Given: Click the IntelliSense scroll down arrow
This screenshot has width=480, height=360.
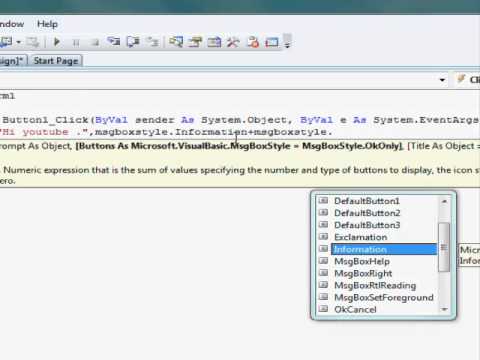Looking at the screenshot, I should point(444,310).
